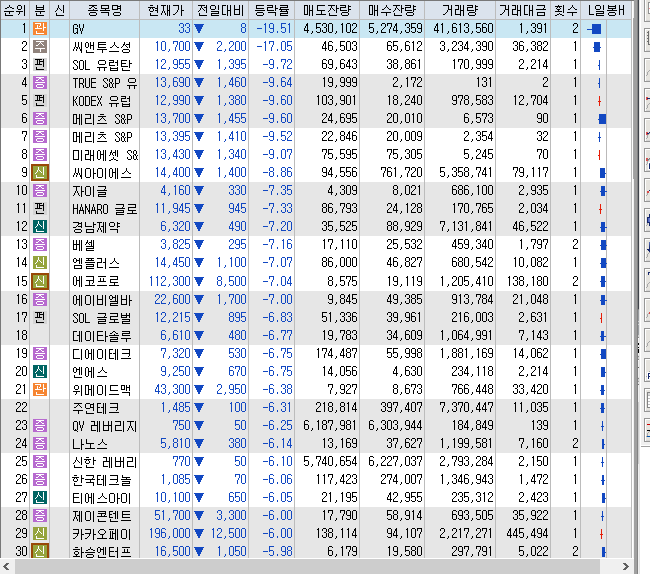Select stock name 제이콘텐트
Viewport: 650px width, 574px height.
click(x=102, y=516)
